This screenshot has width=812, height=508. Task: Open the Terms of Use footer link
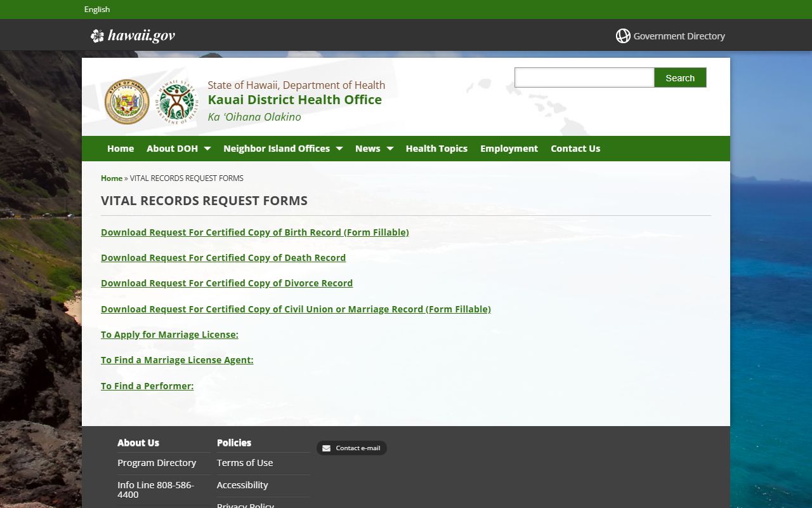pyautogui.click(x=245, y=463)
